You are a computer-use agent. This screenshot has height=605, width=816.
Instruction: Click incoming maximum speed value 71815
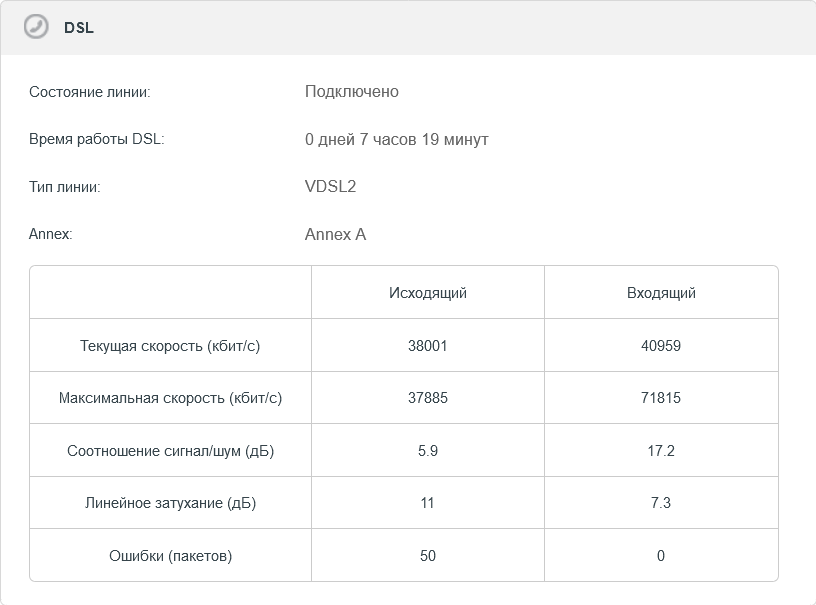coord(661,398)
